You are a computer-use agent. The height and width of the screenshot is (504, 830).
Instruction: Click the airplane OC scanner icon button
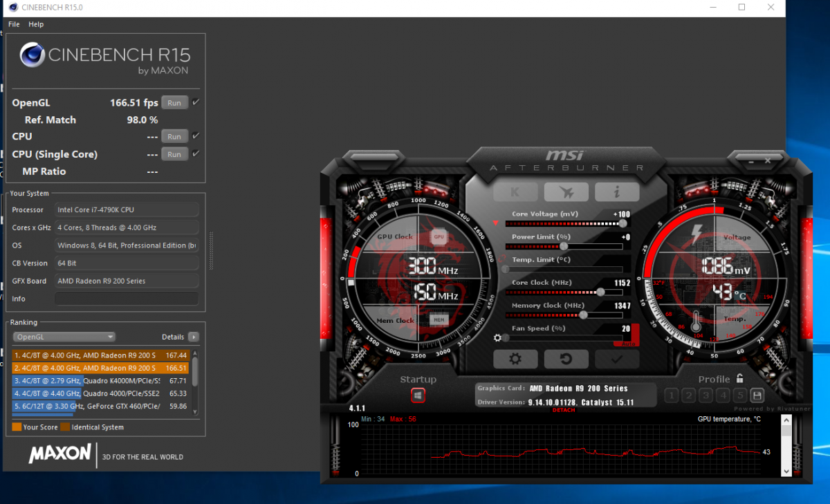tap(566, 192)
